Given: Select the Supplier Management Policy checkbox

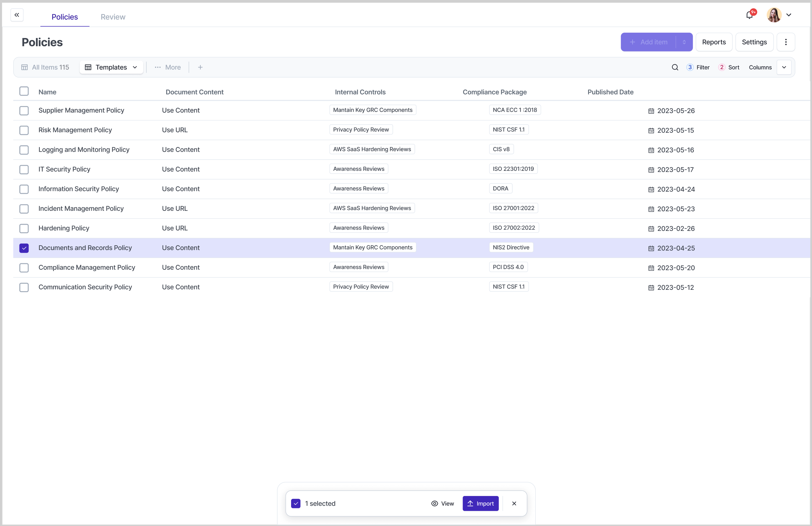Looking at the screenshot, I should click(x=24, y=110).
